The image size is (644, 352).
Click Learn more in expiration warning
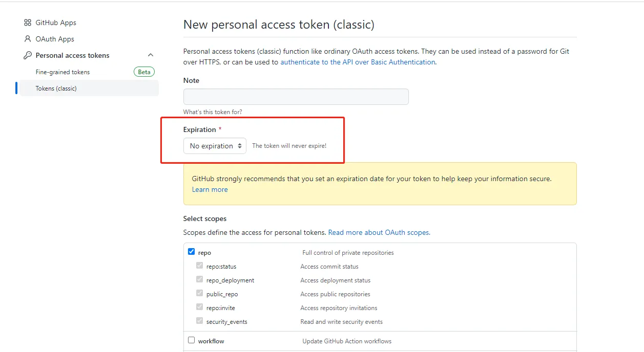(210, 189)
